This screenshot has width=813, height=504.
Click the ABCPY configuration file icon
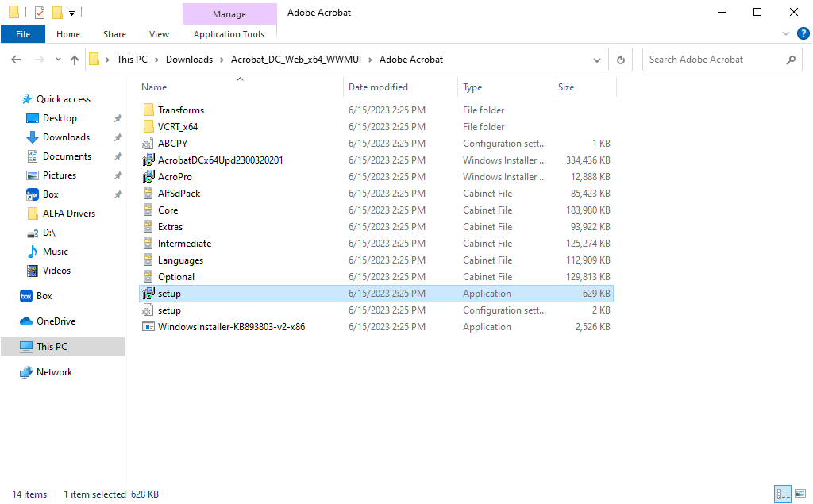click(x=148, y=143)
